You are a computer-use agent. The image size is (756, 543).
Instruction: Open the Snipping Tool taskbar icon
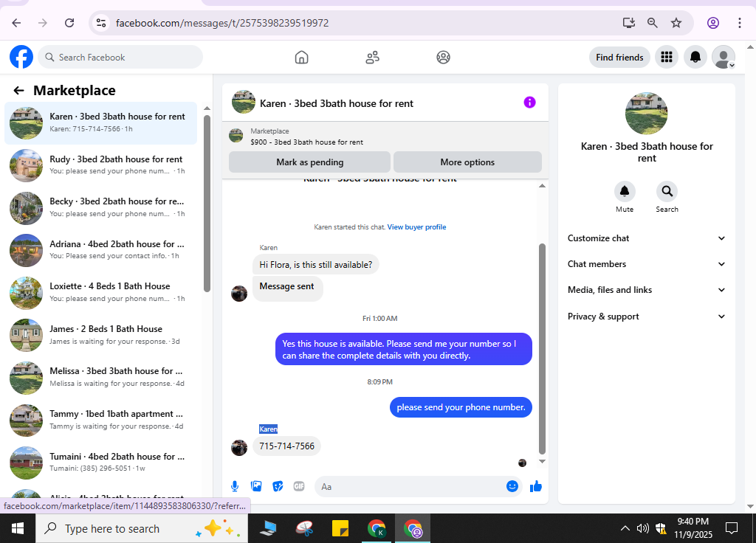[x=304, y=528]
